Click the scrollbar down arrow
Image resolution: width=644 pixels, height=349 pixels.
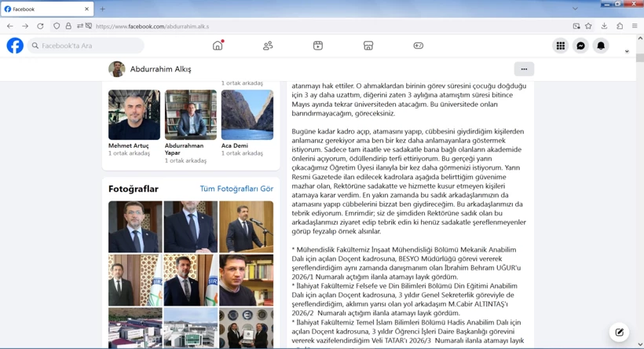pos(640,344)
